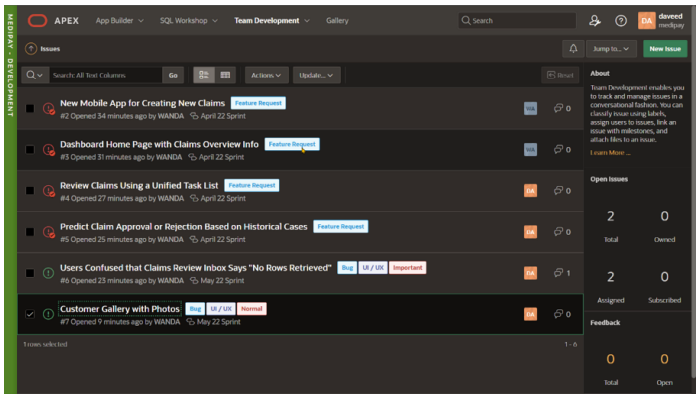Open the Gallery menu item
Viewport: 699px width, 403px height.
(337, 21)
